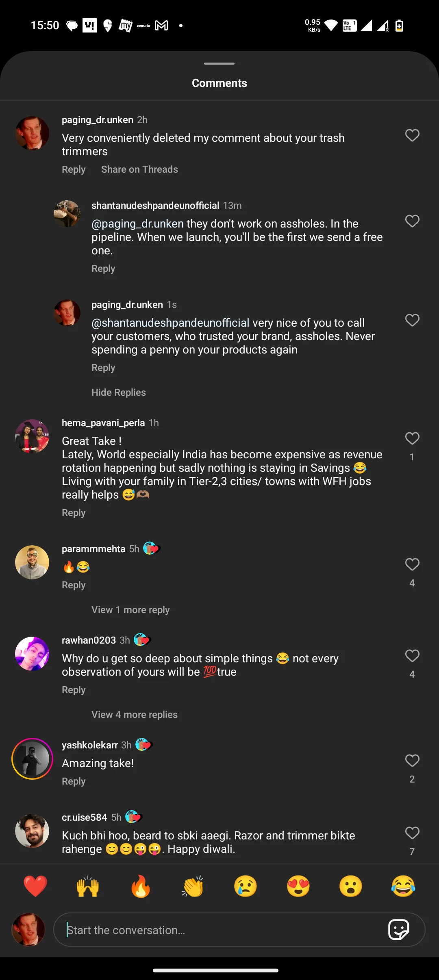Expand View 1 more reply under parammmehta

tap(130, 610)
